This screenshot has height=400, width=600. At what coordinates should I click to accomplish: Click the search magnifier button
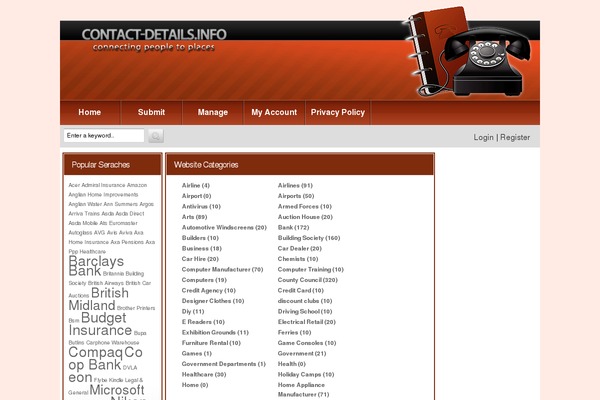click(156, 136)
